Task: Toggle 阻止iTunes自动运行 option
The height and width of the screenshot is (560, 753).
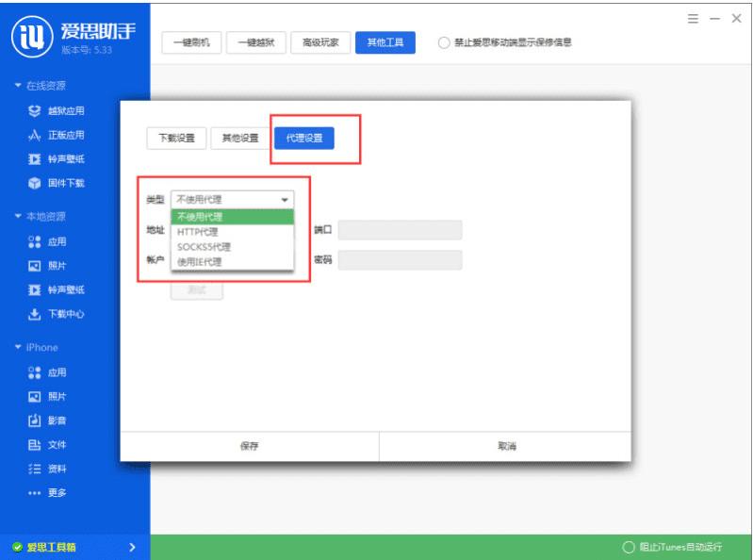Action: click(629, 547)
